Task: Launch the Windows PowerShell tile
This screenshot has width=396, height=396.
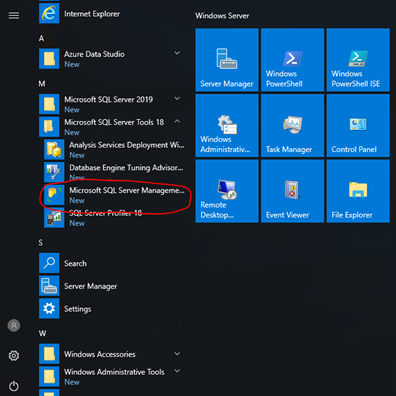Action: [292, 60]
